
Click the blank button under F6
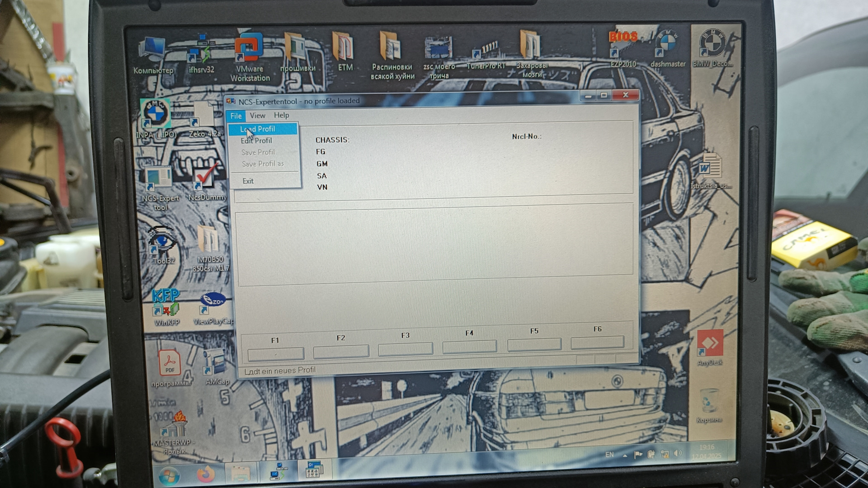pos(598,342)
